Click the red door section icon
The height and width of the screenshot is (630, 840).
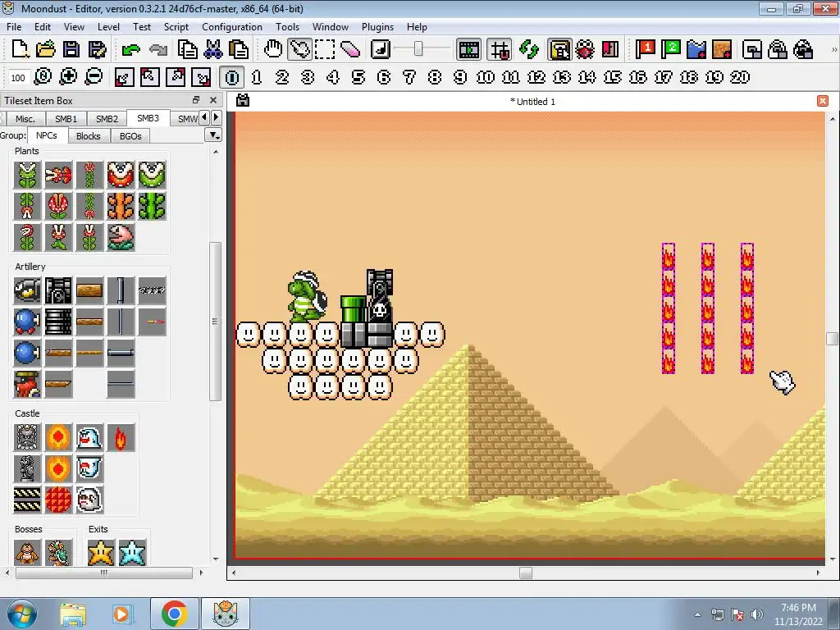point(610,49)
